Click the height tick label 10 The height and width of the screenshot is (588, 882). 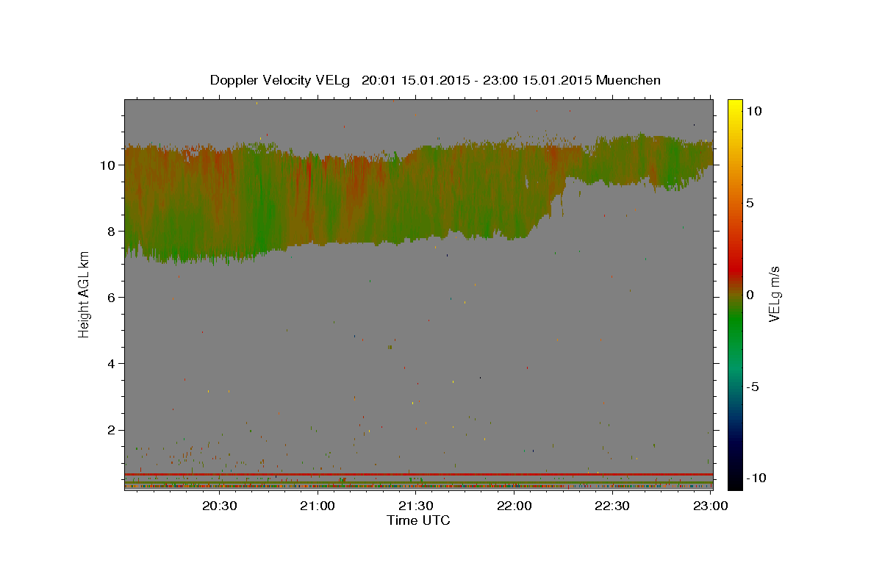click(x=109, y=165)
